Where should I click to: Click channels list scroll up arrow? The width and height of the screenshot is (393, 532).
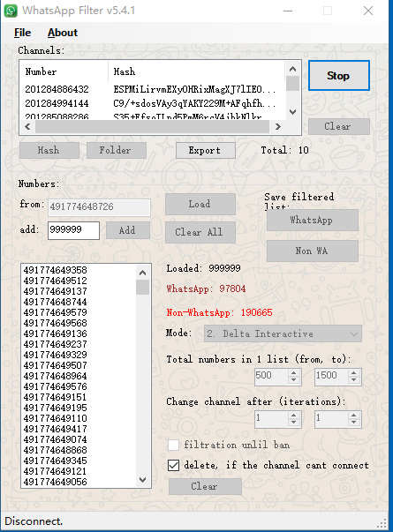pyautogui.click(x=293, y=69)
